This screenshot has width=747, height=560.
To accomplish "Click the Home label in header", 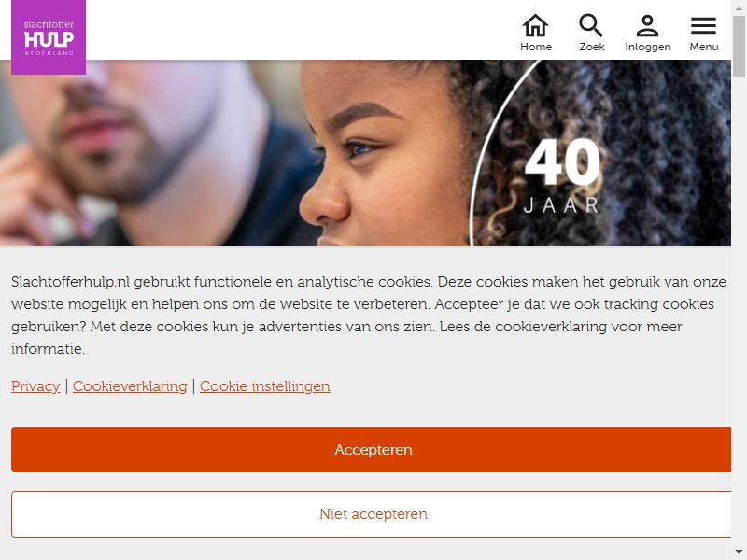I will (x=536, y=47).
